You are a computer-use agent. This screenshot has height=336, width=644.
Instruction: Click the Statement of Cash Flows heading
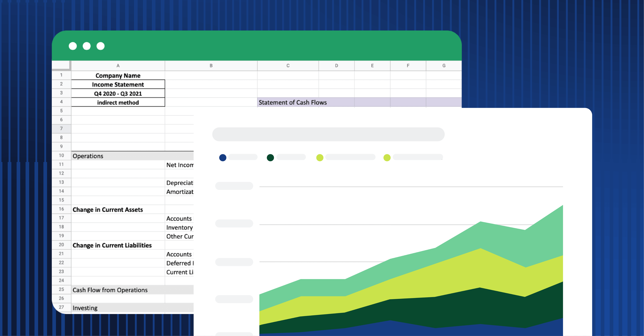(x=293, y=102)
